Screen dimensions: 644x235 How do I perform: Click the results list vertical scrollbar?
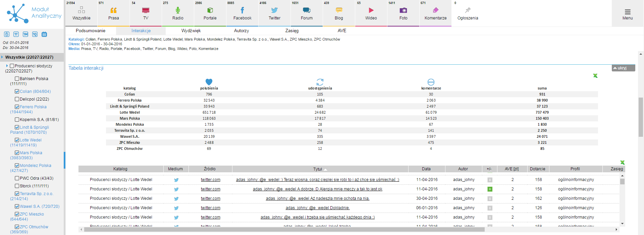622,182
